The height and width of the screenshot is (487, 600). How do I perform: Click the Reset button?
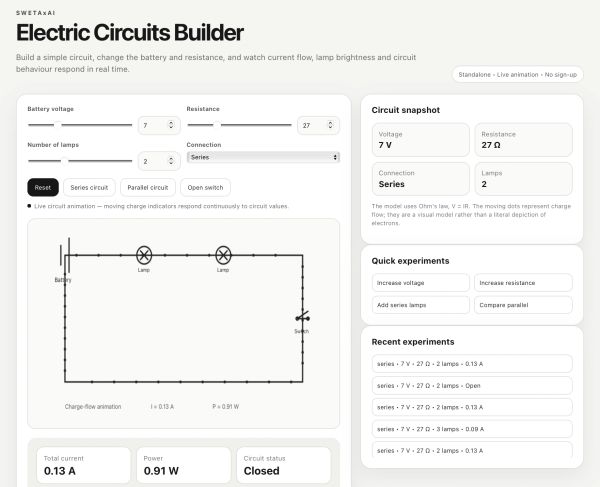[43, 187]
